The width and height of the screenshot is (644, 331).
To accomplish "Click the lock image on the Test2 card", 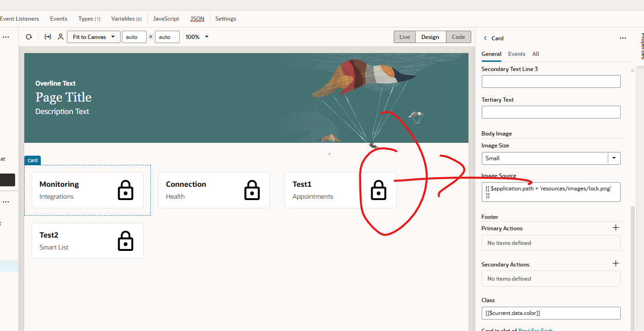I will (126, 241).
